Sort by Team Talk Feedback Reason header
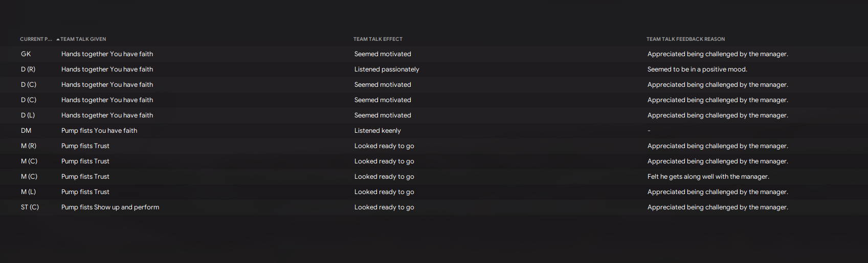 (685, 39)
